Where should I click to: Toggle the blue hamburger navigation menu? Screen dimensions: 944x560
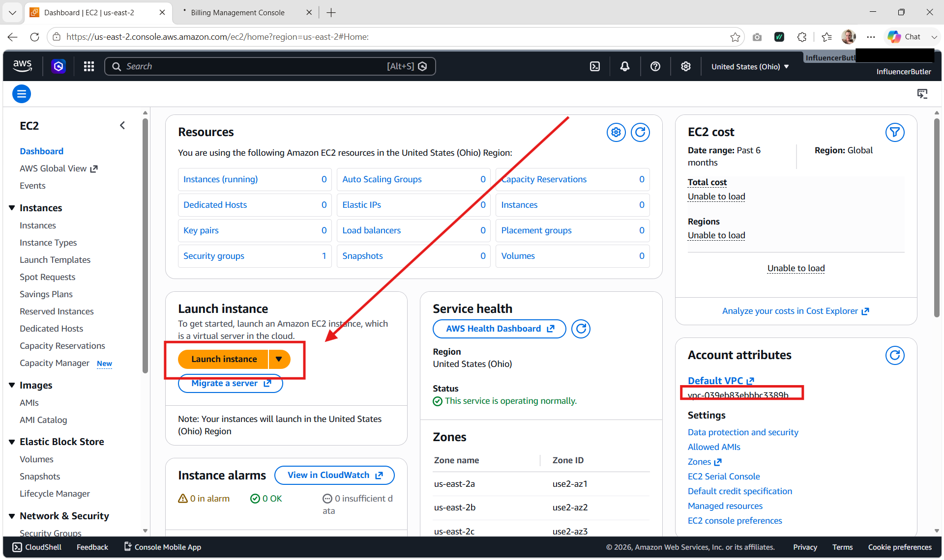click(x=22, y=94)
